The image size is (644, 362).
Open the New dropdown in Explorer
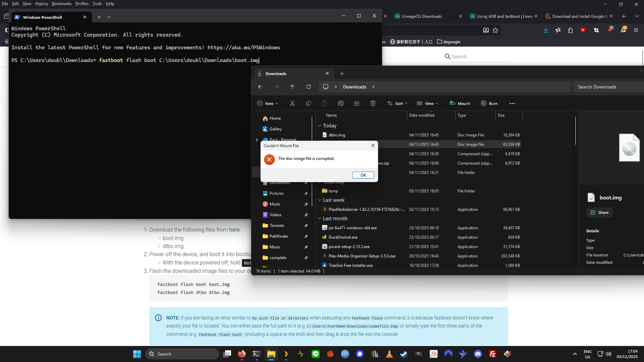pyautogui.click(x=267, y=103)
